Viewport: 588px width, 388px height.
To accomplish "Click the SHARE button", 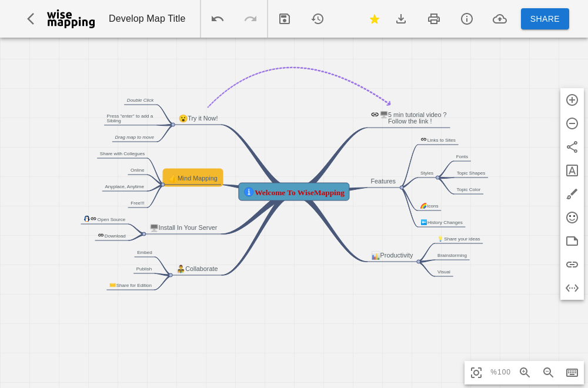I will (x=545, y=19).
